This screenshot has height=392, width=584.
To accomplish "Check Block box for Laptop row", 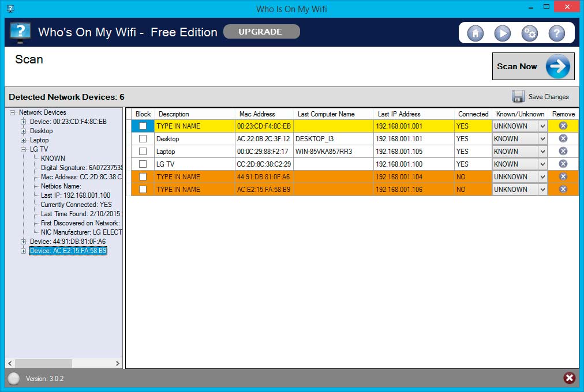I will pos(143,151).
